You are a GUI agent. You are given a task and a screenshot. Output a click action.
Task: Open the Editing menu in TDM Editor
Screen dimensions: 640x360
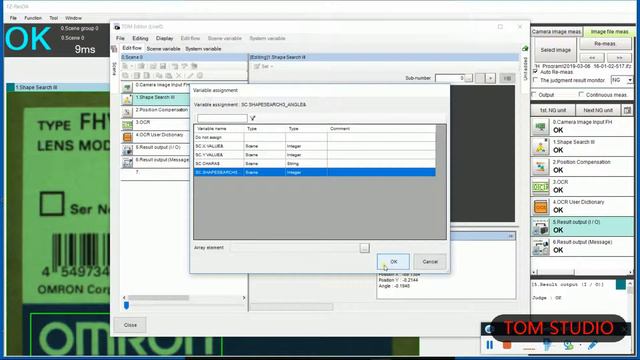(x=140, y=38)
